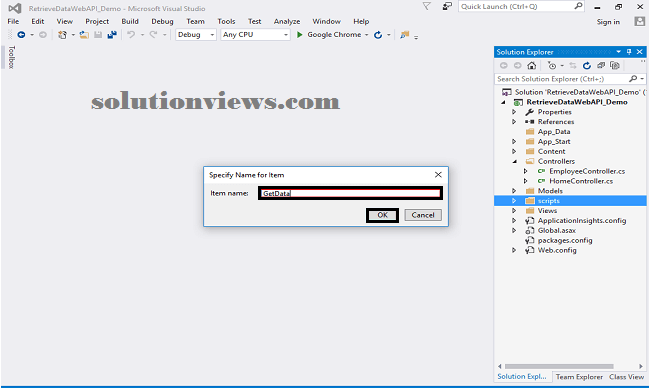Expand the App_Start folder
The image size is (649, 388).
coord(514,142)
